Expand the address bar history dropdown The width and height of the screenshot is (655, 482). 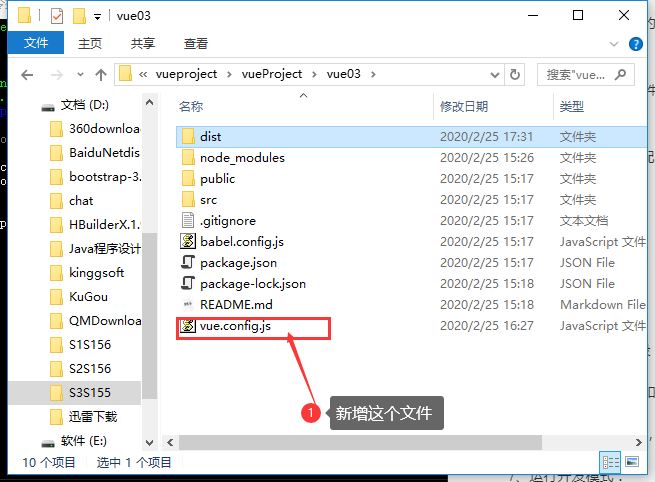coord(495,75)
